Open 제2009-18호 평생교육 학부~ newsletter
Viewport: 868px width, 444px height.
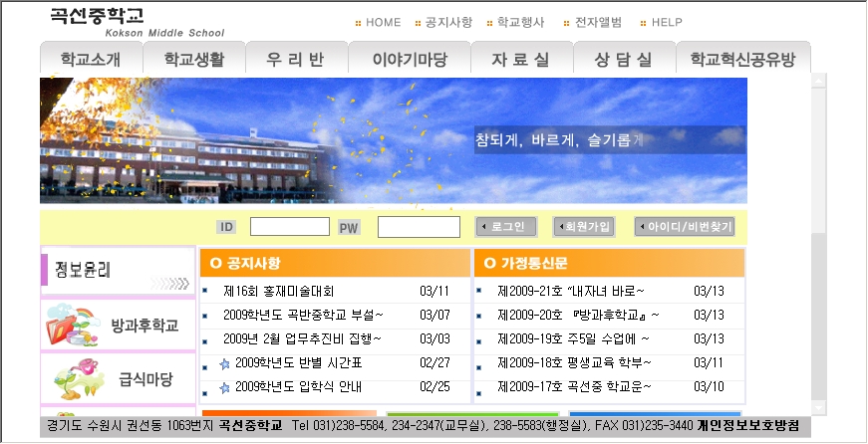(574, 362)
